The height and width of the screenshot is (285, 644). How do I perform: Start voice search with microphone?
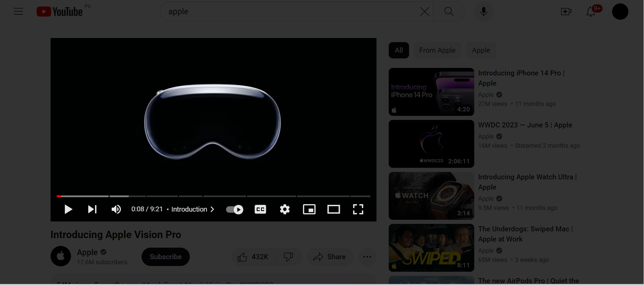tap(484, 12)
